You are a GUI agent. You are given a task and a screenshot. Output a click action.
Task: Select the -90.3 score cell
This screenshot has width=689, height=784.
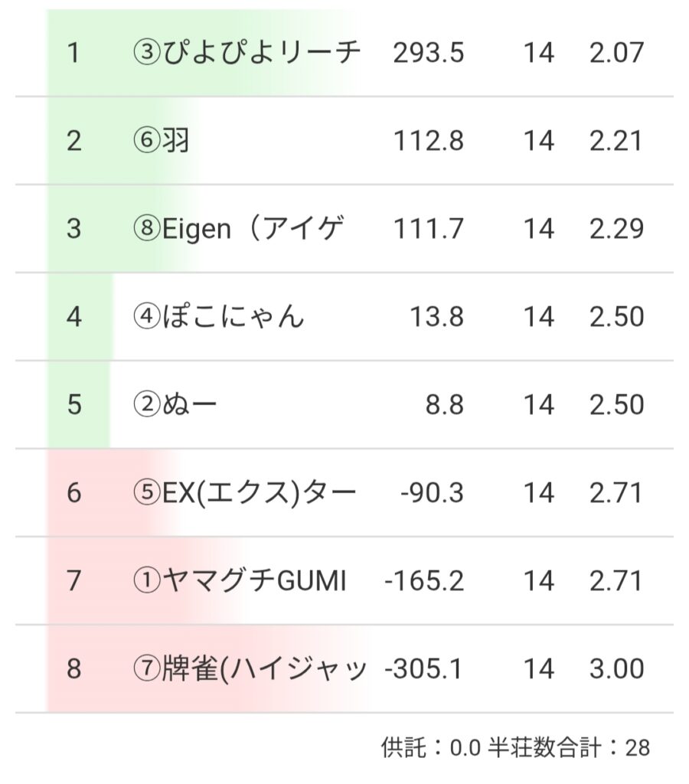[432, 493]
